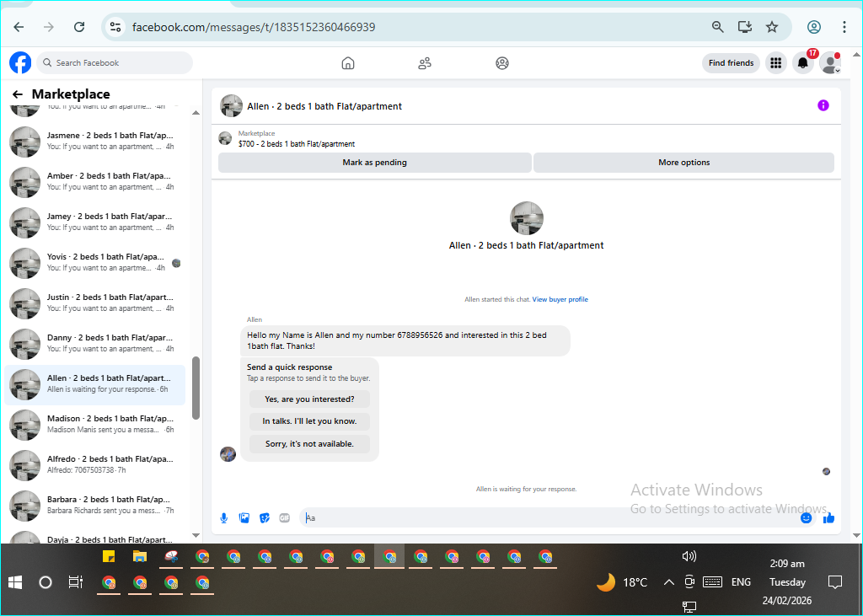Click the sidebar scrollbar thumb
Image resolution: width=863 pixels, height=616 pixels.
(x=196, y=388)
